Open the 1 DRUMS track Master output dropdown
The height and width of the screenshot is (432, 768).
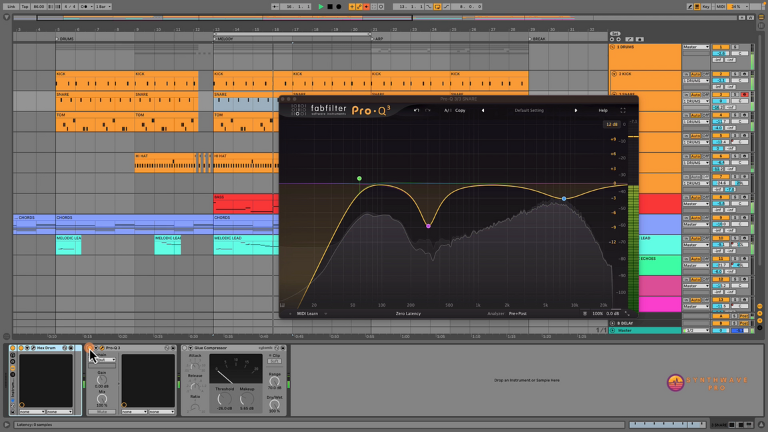[x=696, y=47]
